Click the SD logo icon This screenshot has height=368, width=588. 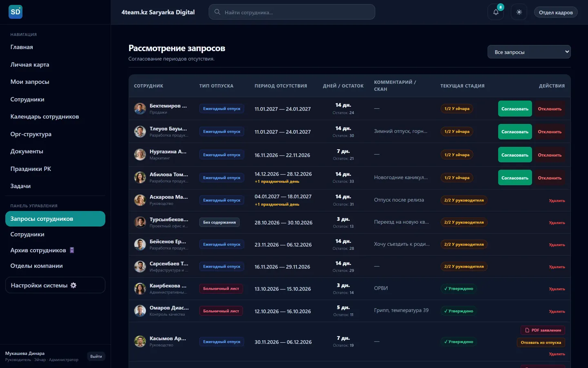coord(16,12)
